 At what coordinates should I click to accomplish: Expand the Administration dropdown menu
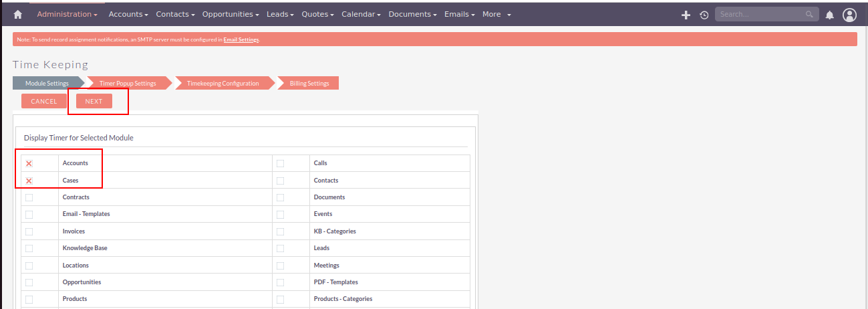pyautogui.click(x=67, y=14)
